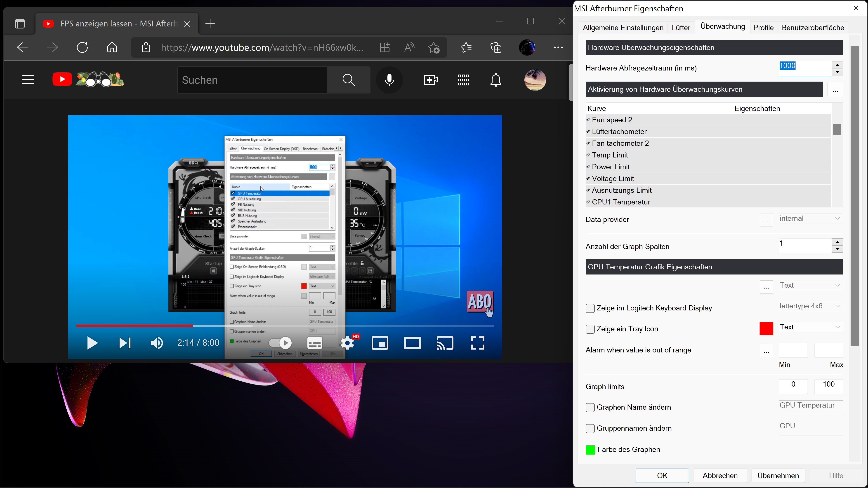Switch to the Lüfter tab
868x488 pixels.
tap(681, 28)
